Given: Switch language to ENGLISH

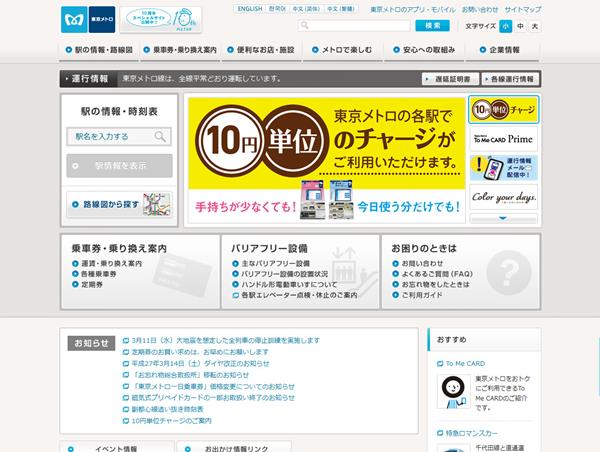Looking at the screenshot, I should pos(250,9).
